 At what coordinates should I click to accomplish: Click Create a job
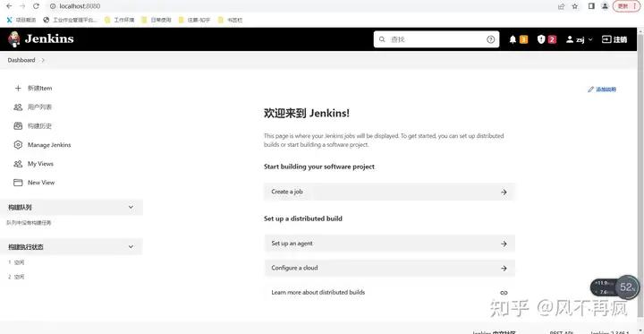click(389, 192)
